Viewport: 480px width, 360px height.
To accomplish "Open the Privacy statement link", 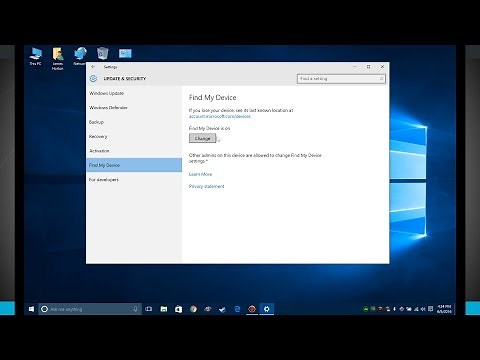I will coord(206,186).
